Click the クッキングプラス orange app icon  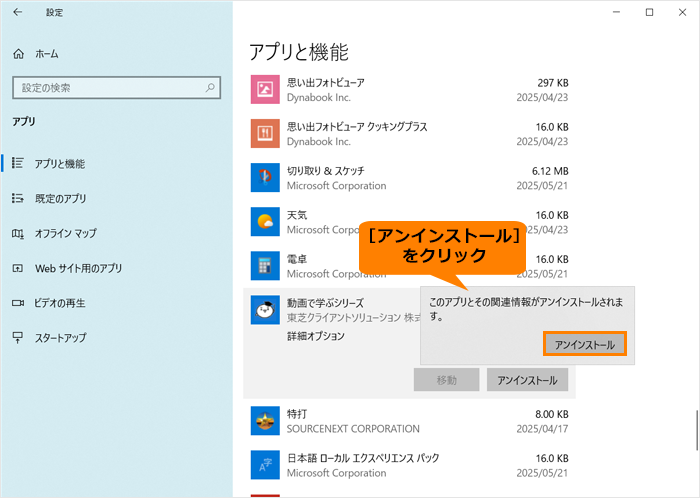(265, 133)
